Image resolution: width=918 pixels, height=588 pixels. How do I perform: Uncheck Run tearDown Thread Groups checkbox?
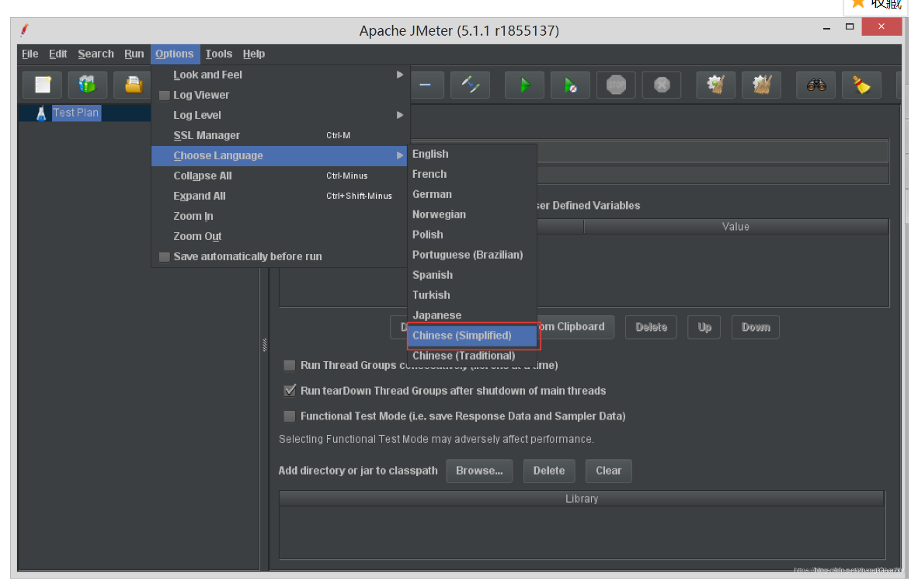(289, 391)
